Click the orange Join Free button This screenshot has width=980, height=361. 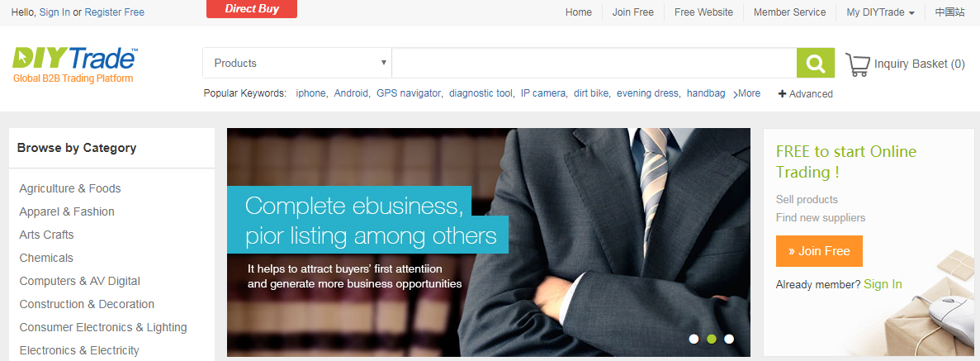819,251
